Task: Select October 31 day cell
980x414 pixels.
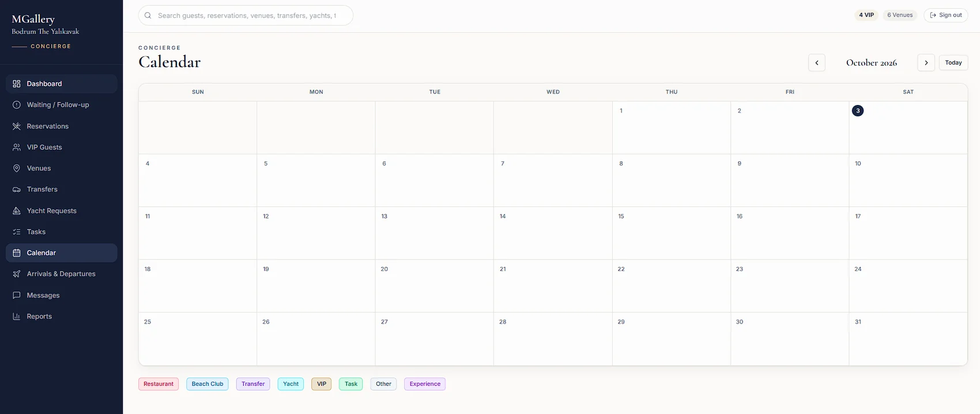Action: pyautogui.click(x=908, y=339)
